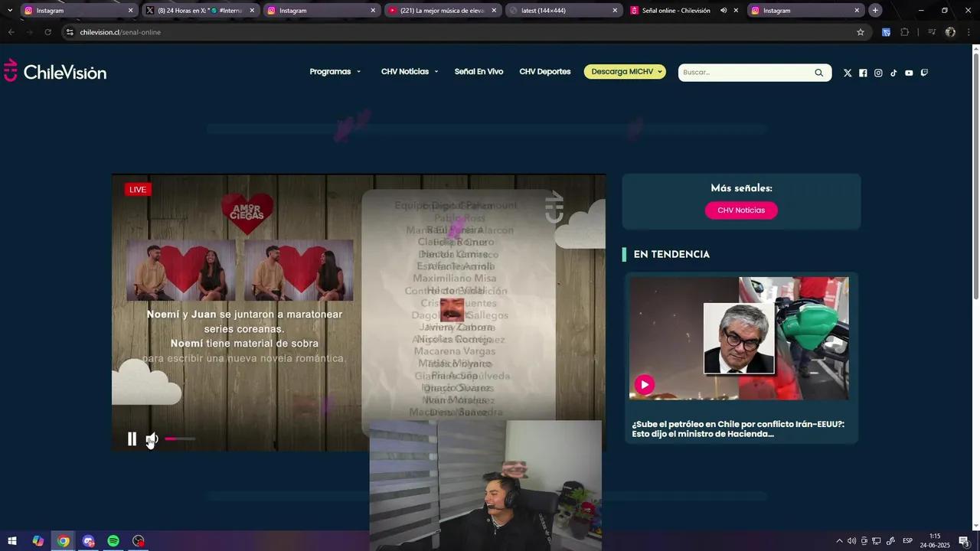Image resolution: width=980 pixels, height=551 pixels.
Task: Open Spotify from the taskbar
Action: coord(113,541)
